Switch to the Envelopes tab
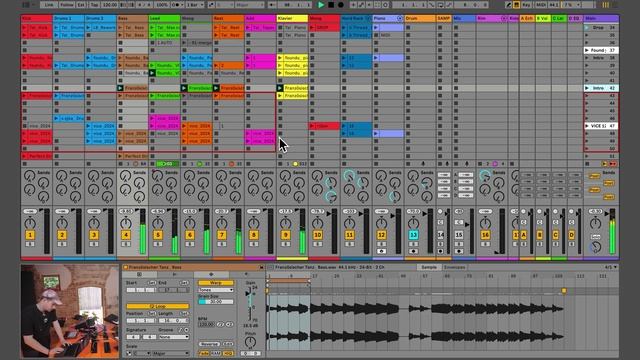Viewport: 640px width, 360px height. [454, 267]
